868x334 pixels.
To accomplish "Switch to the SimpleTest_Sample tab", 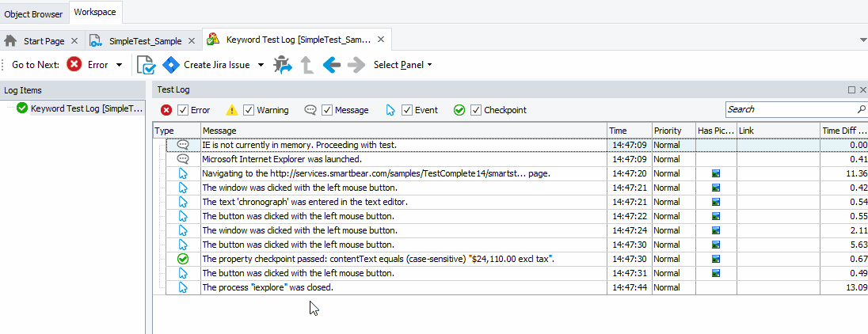I will (x=145, y=40).
